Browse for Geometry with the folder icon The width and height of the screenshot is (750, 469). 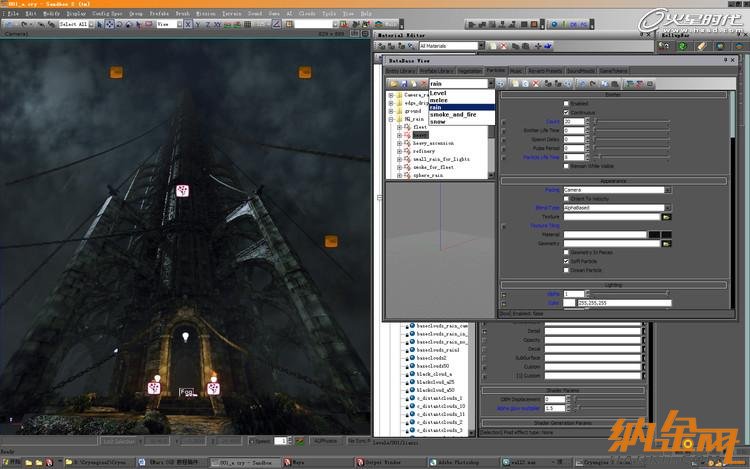click(x=667, y=242)
